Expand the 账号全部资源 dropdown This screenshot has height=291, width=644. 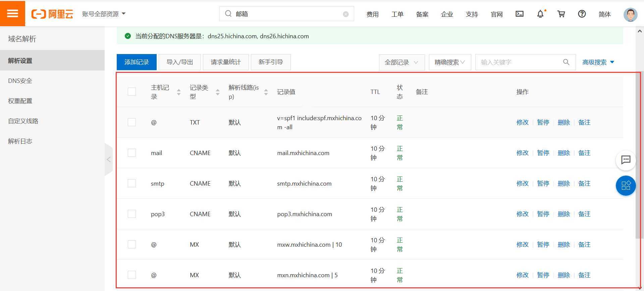click(104, 14)
